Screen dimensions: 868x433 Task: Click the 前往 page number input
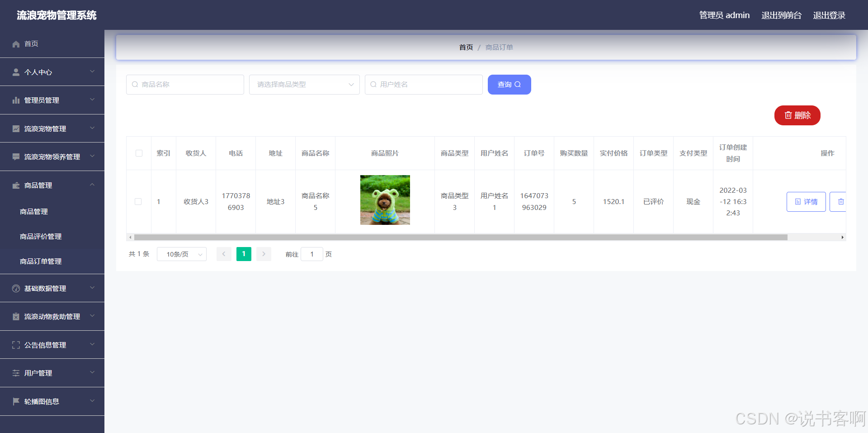[312, 254]
